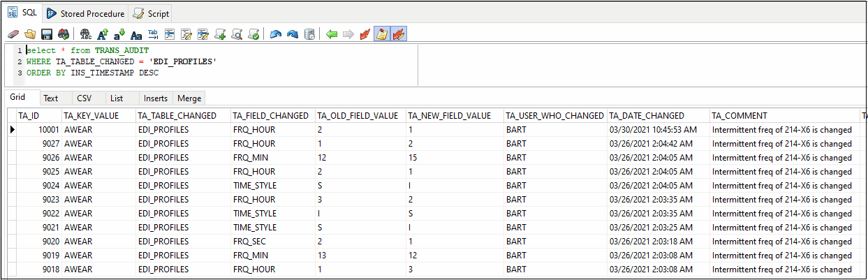868x280 pixels.
Task: Save the query using floppy disk icon
Action: [x=47, y=34]
